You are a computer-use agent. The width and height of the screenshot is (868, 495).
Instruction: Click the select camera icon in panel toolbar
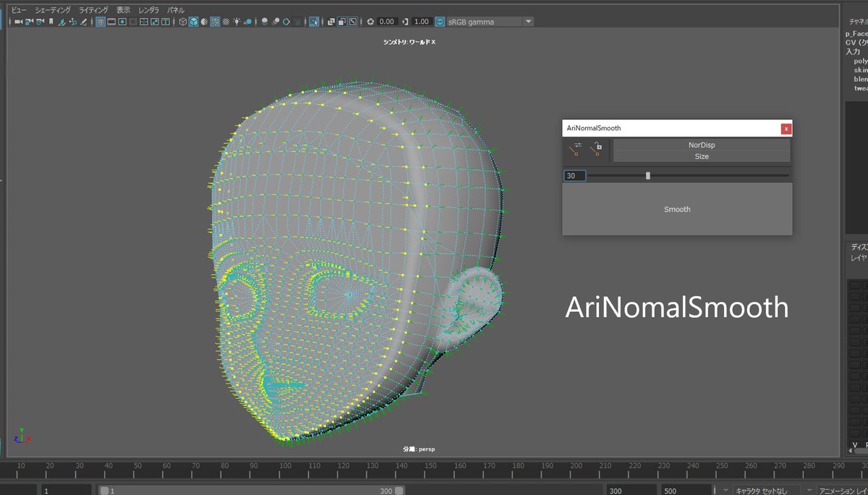(17, 22)
